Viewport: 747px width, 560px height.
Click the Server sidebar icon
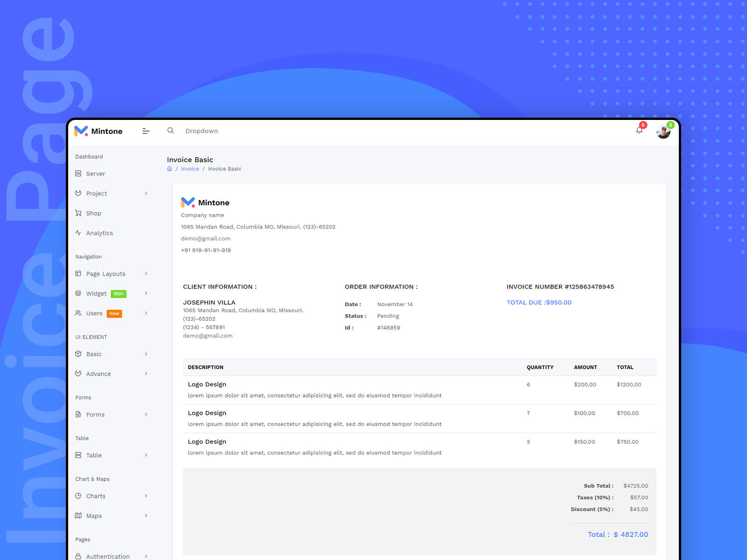click(78, 174)
